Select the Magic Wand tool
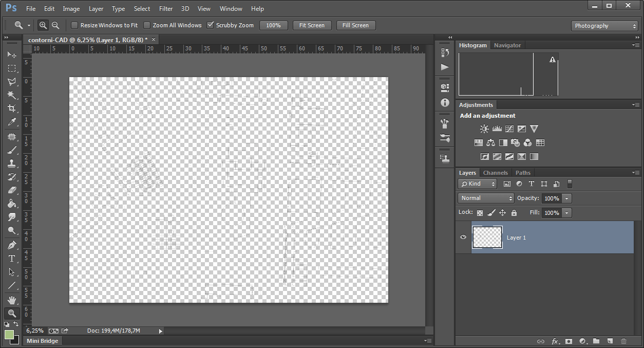The image size is (644, 348). tap(12, 95)
